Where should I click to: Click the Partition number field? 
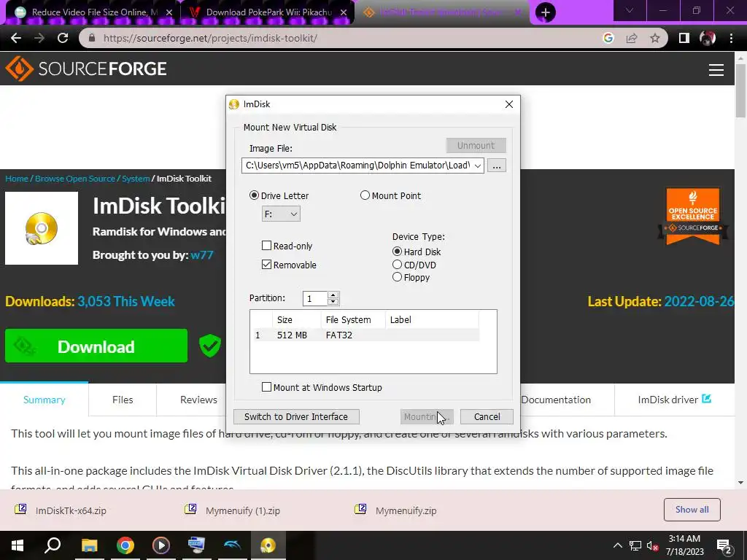pos(315,298)
